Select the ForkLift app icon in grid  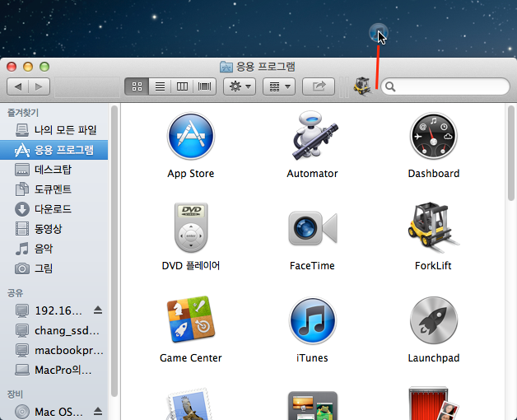tap(433, 227)
